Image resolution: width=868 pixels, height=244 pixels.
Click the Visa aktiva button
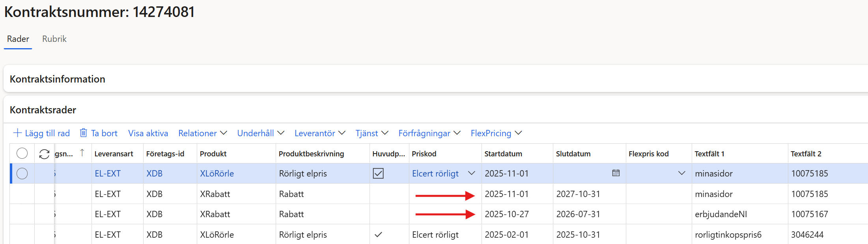[x=148, y=133]
